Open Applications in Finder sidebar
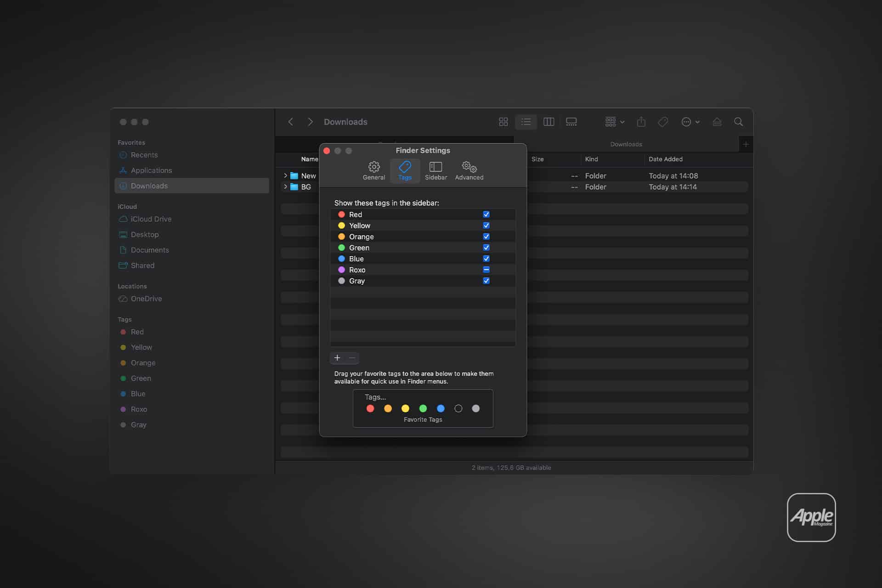The image size is (882, 588). 192,170
